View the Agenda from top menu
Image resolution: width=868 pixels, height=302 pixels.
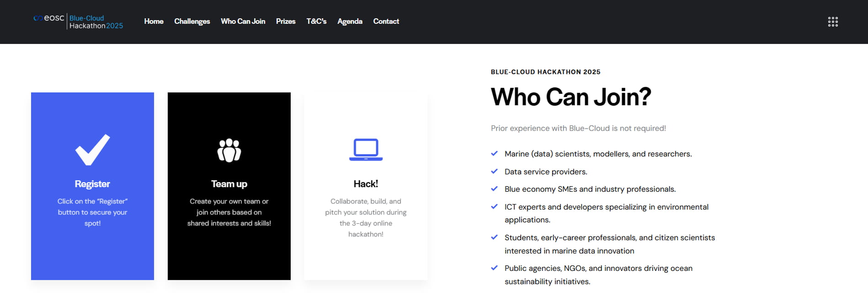350,22
